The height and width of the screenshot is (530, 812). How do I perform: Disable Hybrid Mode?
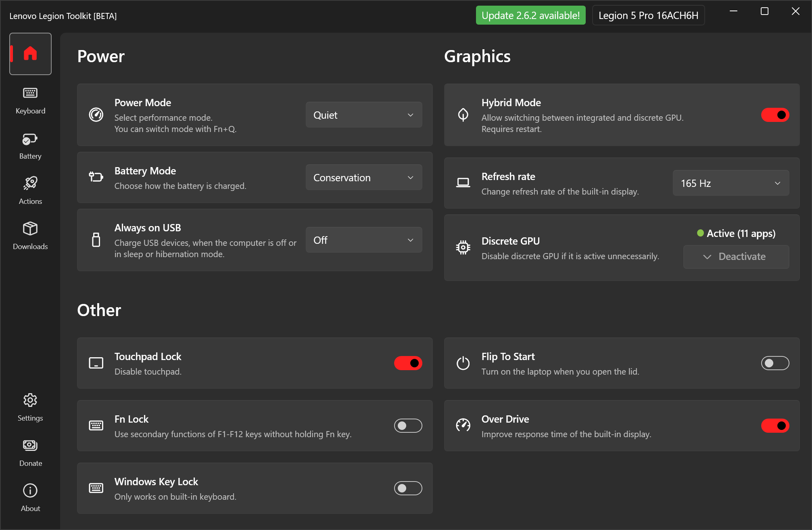point(775,115)
